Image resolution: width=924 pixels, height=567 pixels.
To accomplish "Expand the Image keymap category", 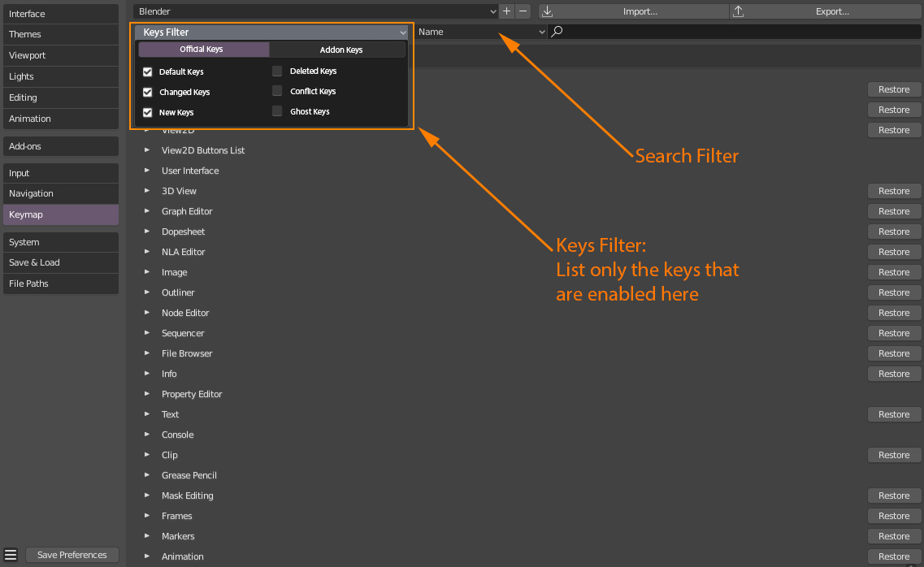I will tap(147, 272).
